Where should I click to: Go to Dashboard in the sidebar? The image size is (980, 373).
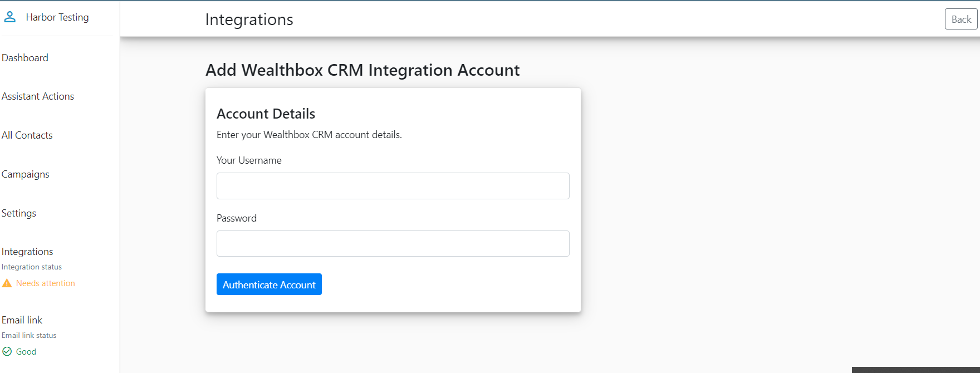point(25,58)
